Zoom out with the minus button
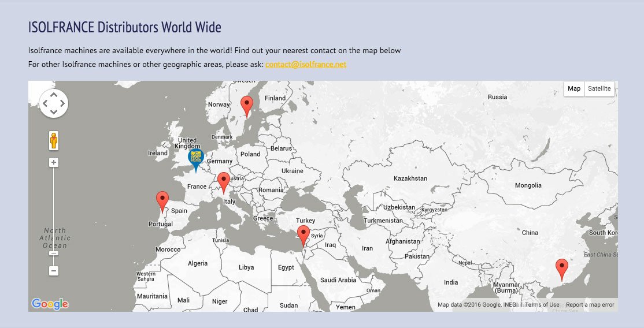The image size is (644, 328). click(x=54, y=270)
